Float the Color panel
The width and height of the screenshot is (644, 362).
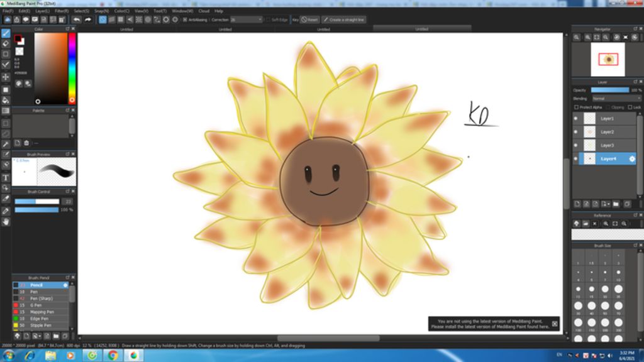67,29
